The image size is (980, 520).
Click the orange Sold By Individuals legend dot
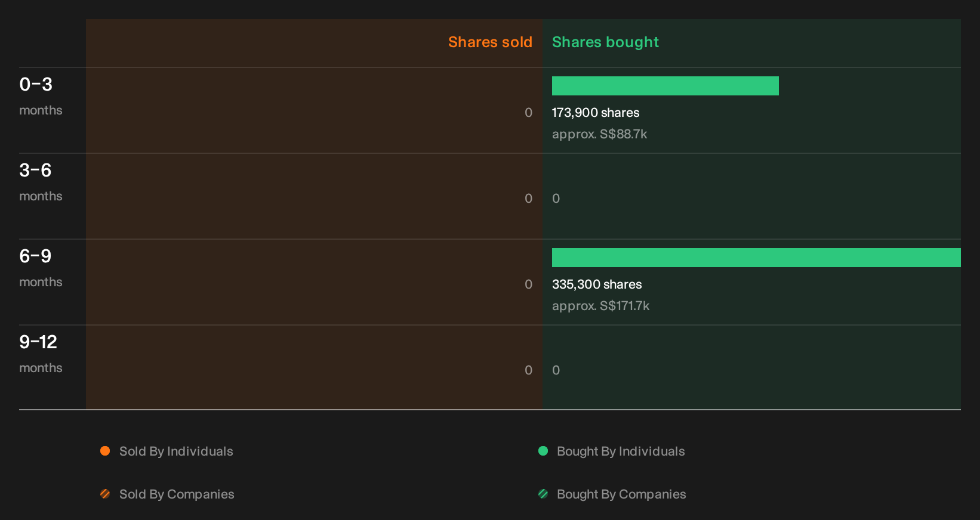(105, 451)
